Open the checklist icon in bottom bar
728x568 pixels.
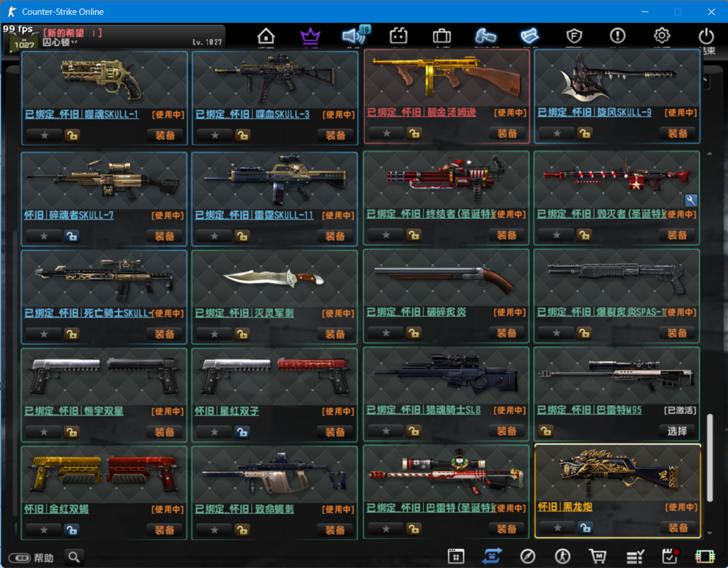pyautogui.click(x=635, y=556)
